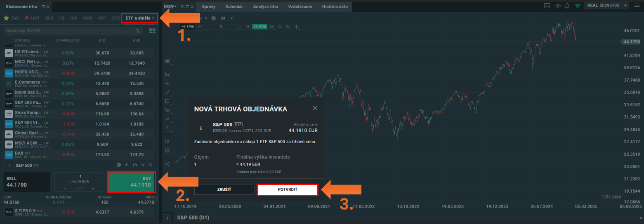Switch to the Kalendár tab
This screenshot has height=224, width=644.
[x=234, y=7]
